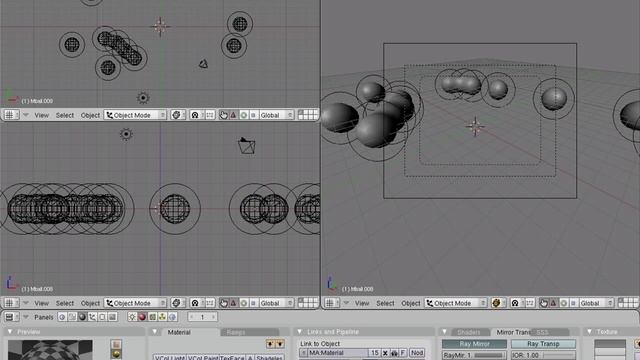This screenshot has width=640, height=360.
Task: Open Lamp buttons sub-context
Action: (132, 317)
